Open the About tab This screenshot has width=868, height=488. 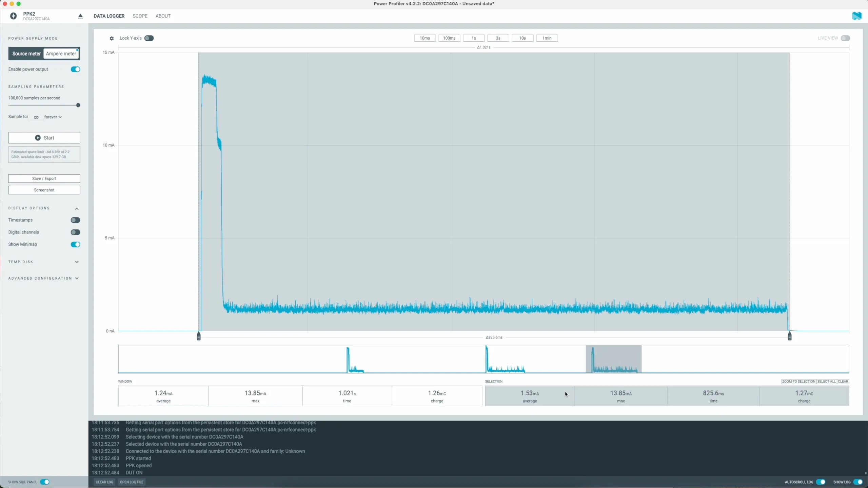pyautogui.click(x=163, y=16)
